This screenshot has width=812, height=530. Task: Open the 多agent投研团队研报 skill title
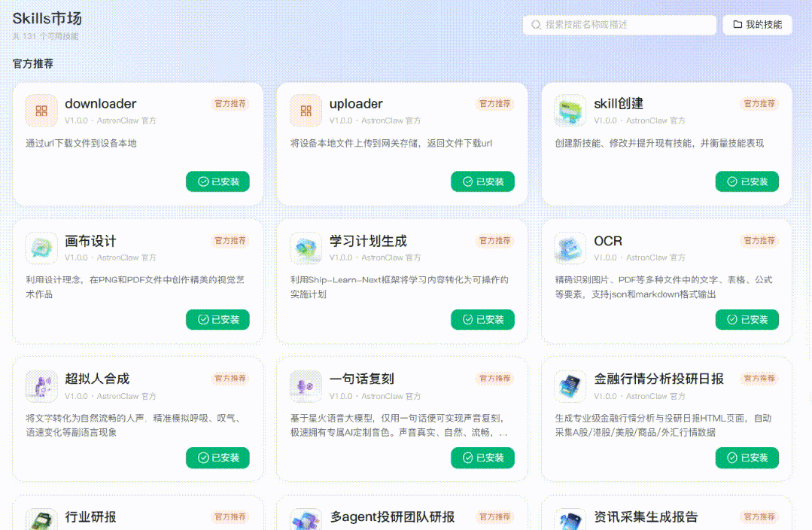[x=392, y=517]
